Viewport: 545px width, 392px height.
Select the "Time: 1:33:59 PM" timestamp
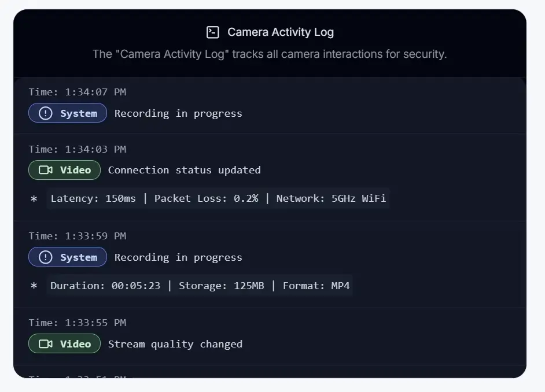pyautogui.click(x=77, y=236)
